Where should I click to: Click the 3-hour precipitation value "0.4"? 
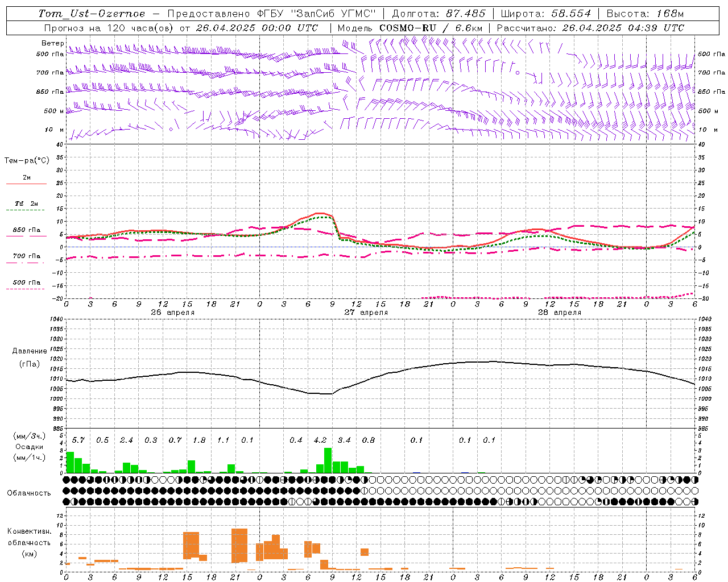[296, 440]
